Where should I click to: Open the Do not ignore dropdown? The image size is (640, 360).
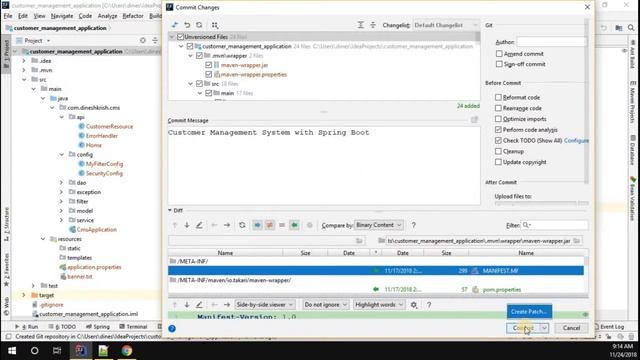(x=325, y=305)
